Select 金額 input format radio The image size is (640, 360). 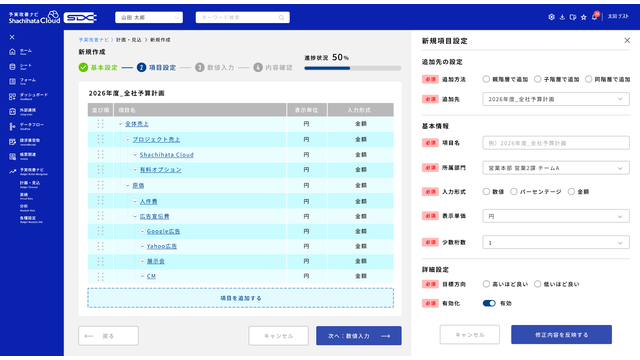(x=571, y=191)
